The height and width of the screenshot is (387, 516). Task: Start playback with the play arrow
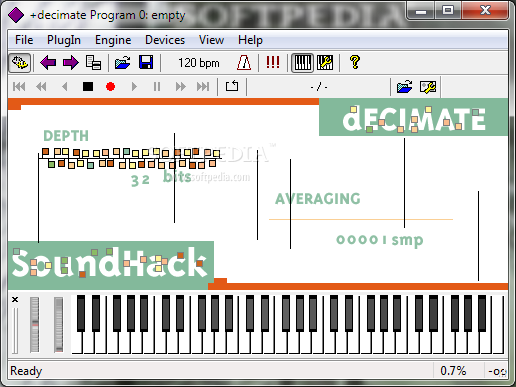tap(134, 87)
